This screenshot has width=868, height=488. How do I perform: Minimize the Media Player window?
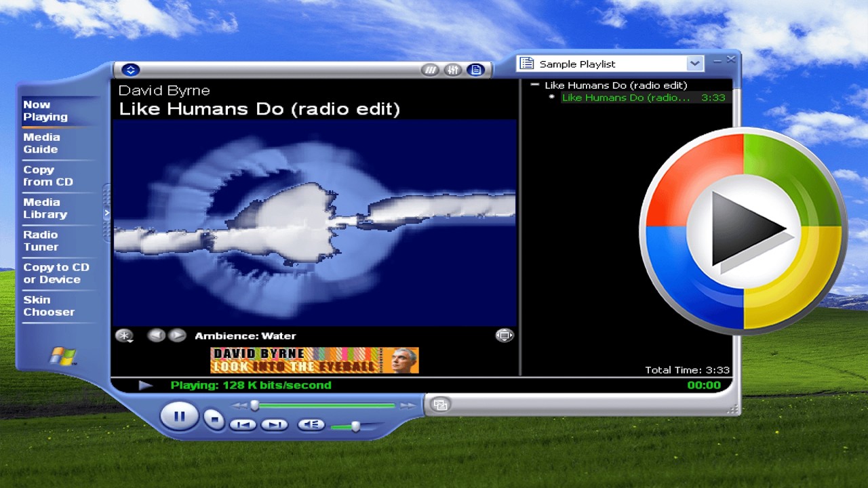pos(717,61)
